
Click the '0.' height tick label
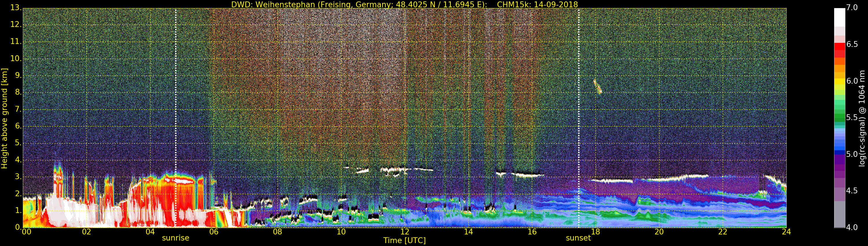coord(18,227)
